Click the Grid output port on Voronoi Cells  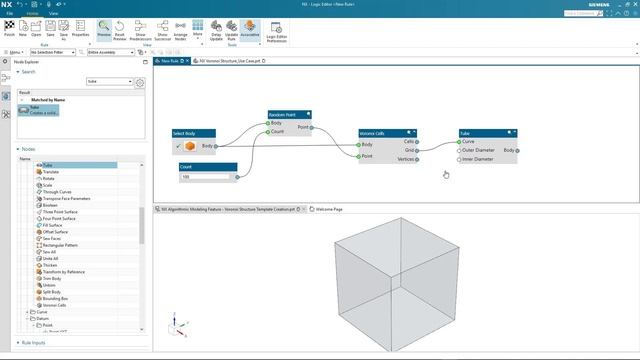[417, 151]
